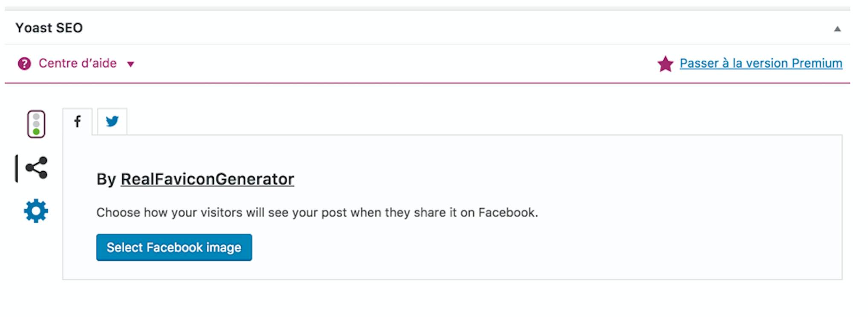
Task: Click the green light on traffic light icon
Action: (36, 132)
